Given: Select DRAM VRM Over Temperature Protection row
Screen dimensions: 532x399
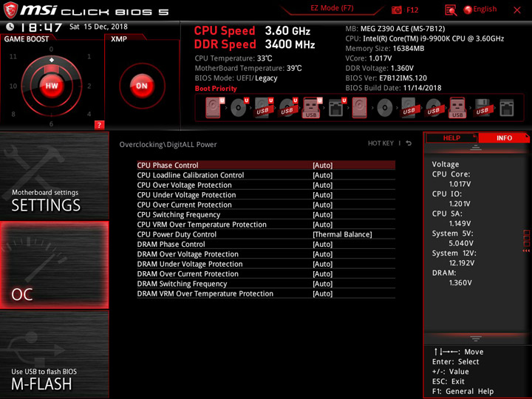Looking at the screenshot, I should (266, 293).
